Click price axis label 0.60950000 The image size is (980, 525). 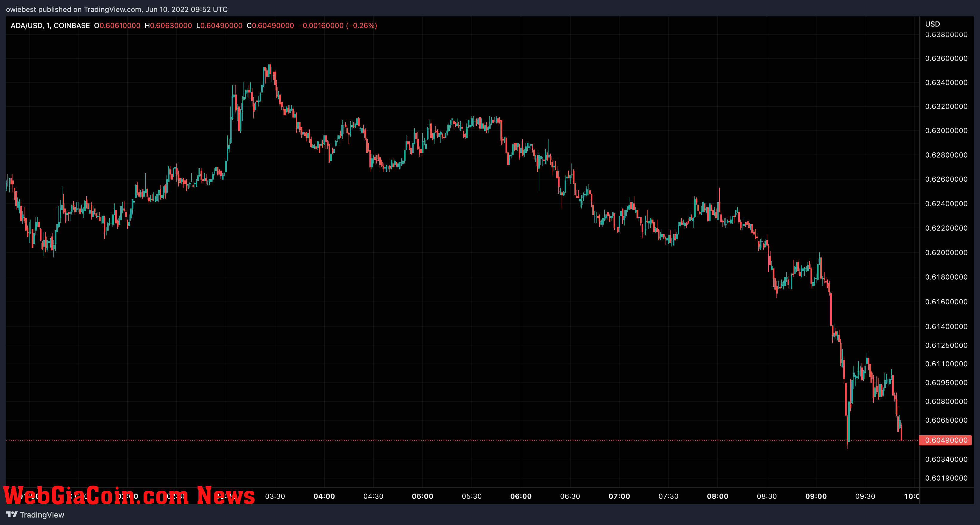coord(946,382)
